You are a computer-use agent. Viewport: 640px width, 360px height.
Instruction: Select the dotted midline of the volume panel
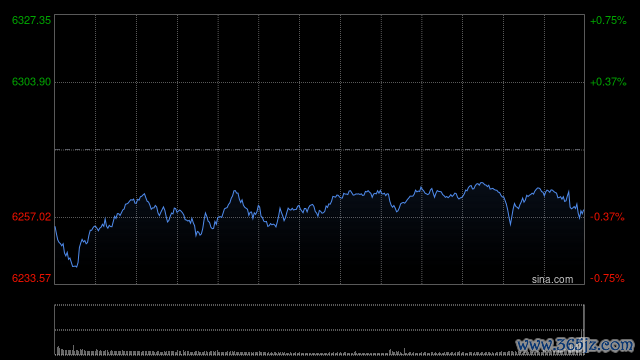pyautogui.click(x=320, y=330)
